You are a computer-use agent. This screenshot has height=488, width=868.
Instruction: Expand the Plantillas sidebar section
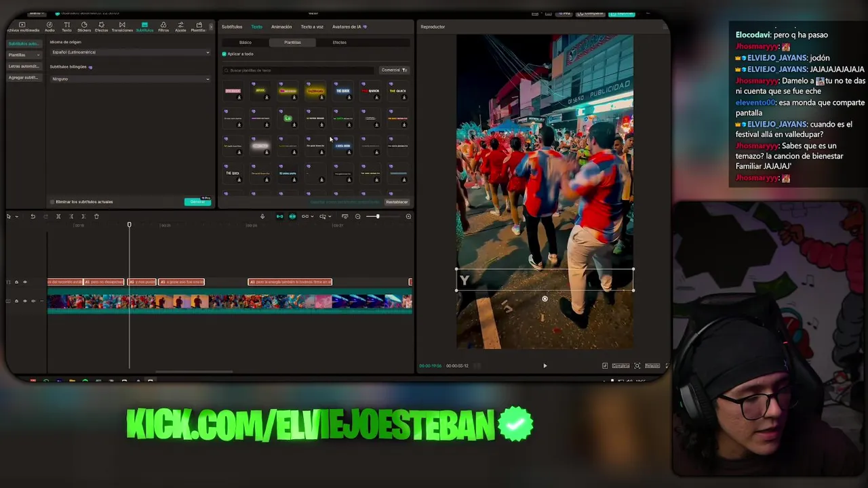(x=24, y=55)
